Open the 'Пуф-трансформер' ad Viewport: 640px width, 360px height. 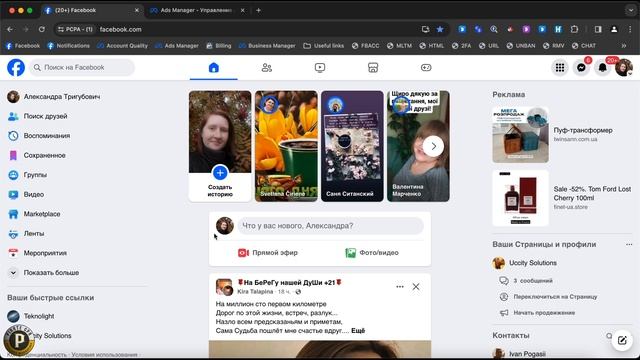click(562, 135)
